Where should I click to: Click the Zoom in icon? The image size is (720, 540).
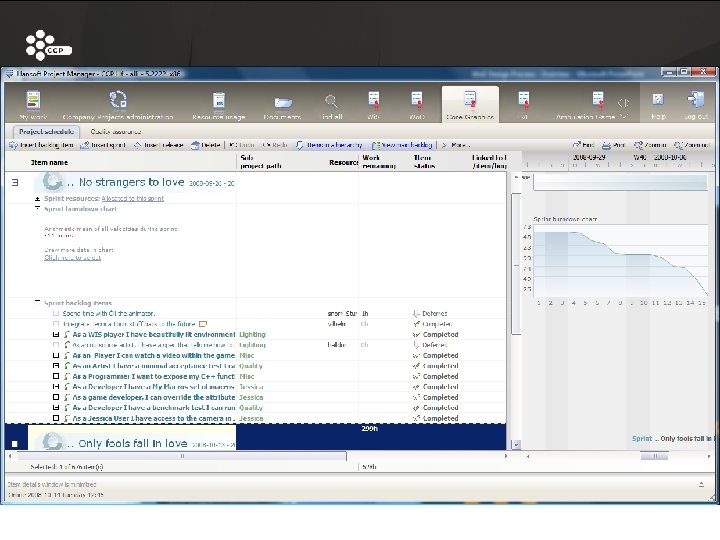[x=638, y=146]
